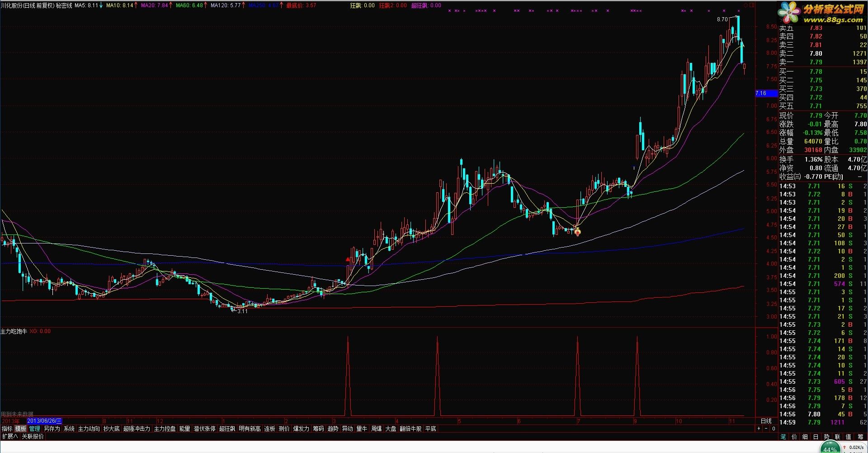Viewport: 868px width, 453px height.
Task: Select the 值 tab in quote panel
Action: click(x=848, y=437)
